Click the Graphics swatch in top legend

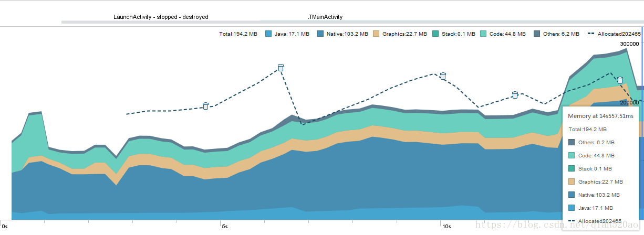click(376, 34)
